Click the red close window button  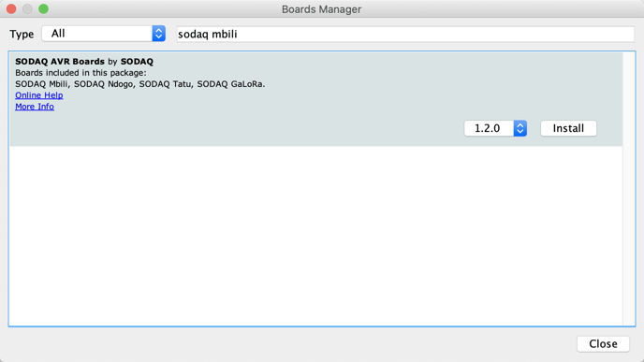(x=11, y=9)
